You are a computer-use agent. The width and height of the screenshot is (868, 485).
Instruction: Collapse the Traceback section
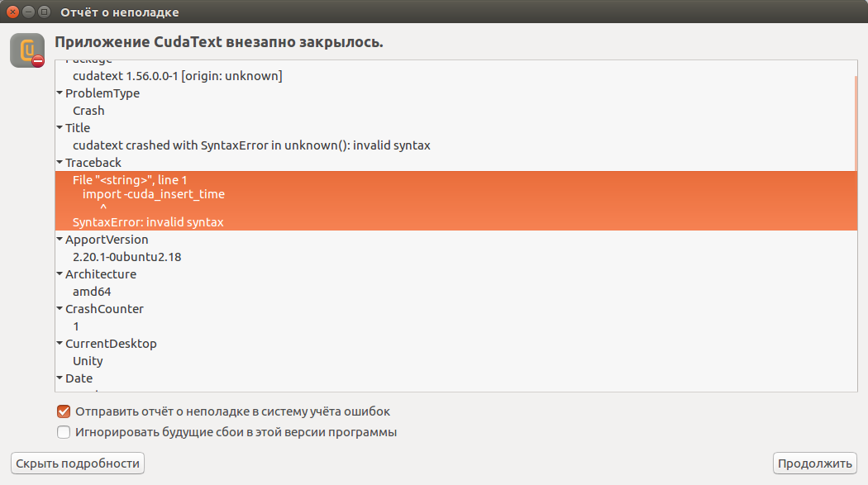tap(60, 163)
